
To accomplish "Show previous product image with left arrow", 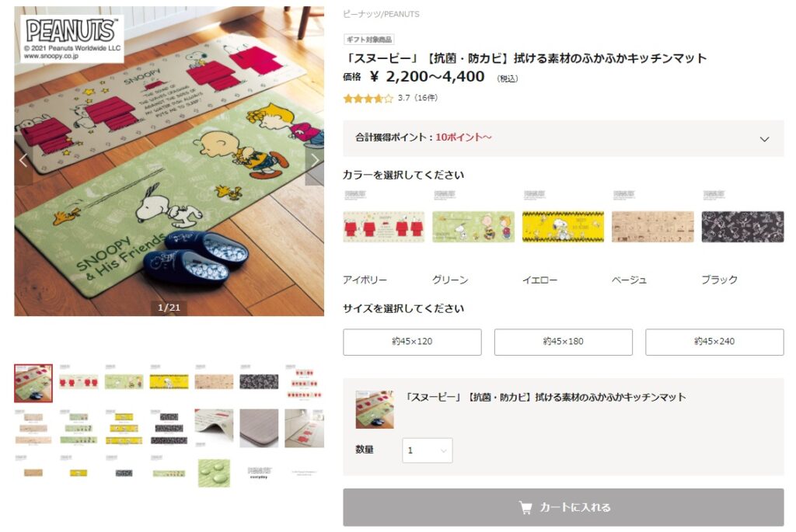I will [23, 161].
